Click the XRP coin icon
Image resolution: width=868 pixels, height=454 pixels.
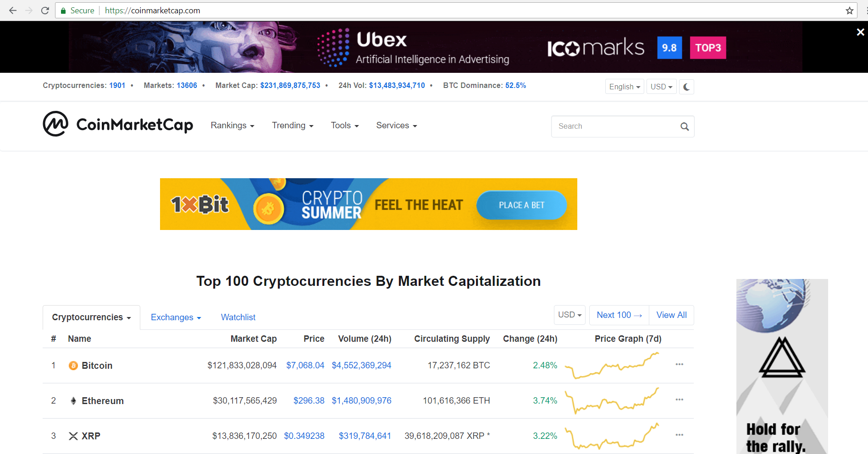[x=73, y=436]
